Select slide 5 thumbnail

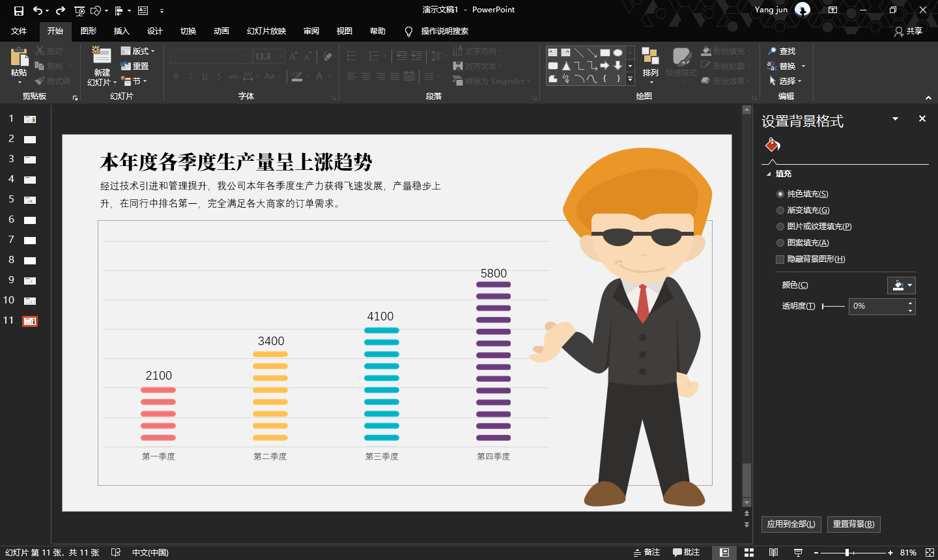[29, 200]
